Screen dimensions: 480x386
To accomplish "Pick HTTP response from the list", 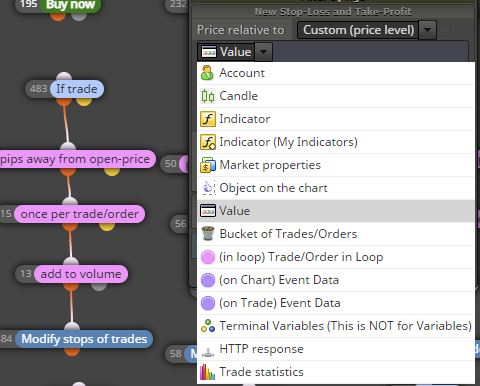I will point(336,349).
